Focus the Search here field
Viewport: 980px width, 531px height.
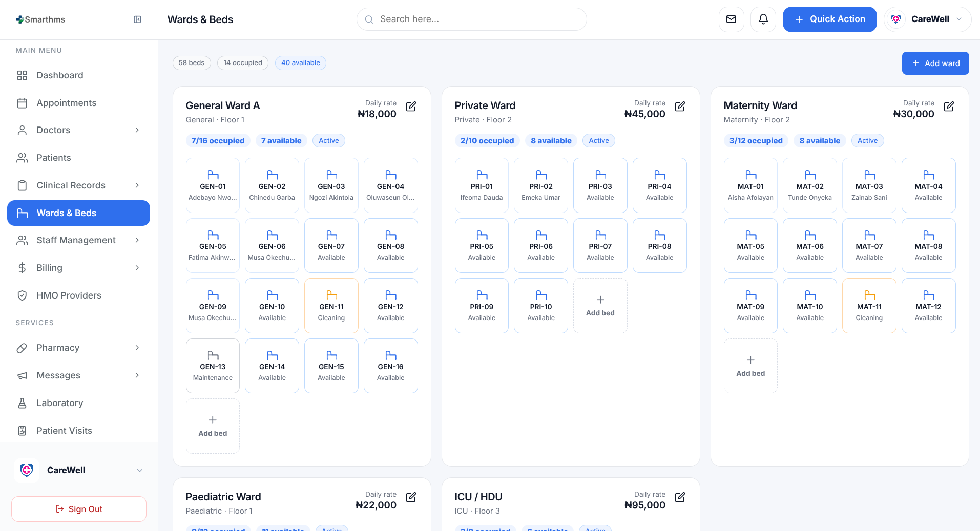pyautogui.click(x=472, y=19)
